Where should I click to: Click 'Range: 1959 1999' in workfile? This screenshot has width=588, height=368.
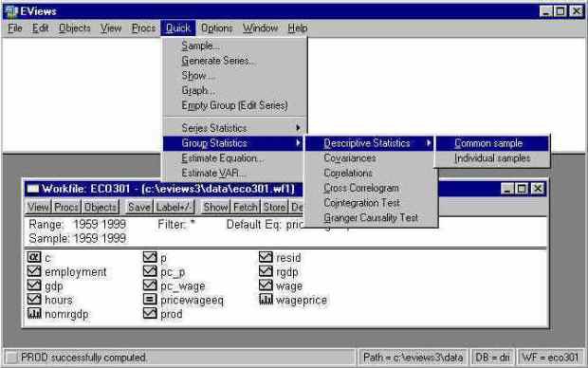click(77, 225)
